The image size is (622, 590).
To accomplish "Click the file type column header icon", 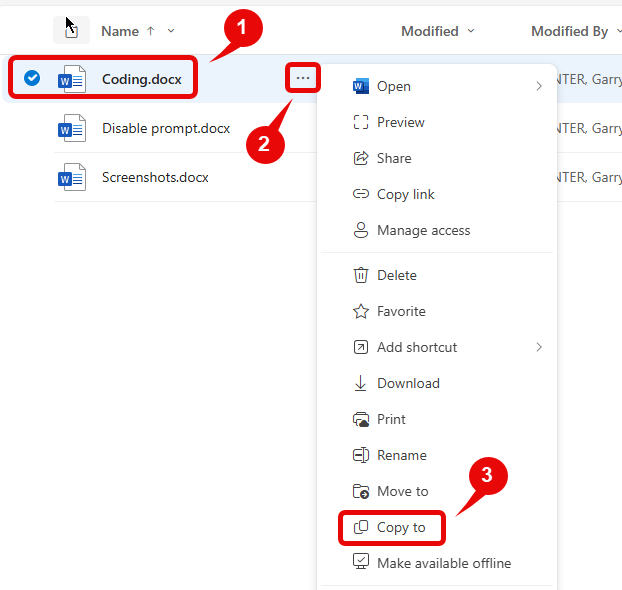I will click(71, 31).
